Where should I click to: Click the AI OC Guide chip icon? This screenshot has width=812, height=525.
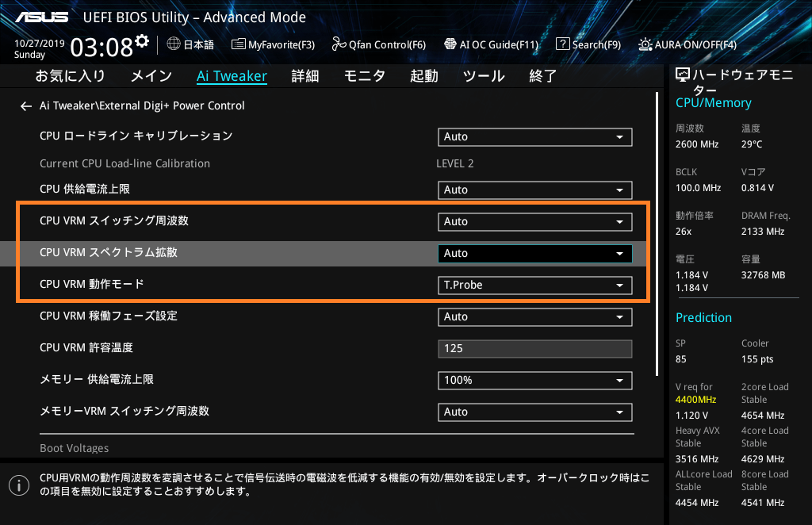[450, 44]
